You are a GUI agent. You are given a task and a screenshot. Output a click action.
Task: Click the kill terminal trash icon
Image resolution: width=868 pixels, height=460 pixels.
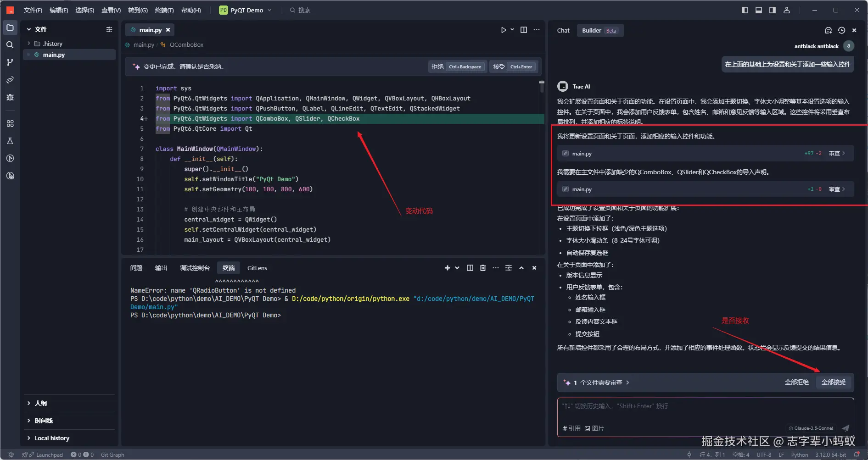pos(483,268)
